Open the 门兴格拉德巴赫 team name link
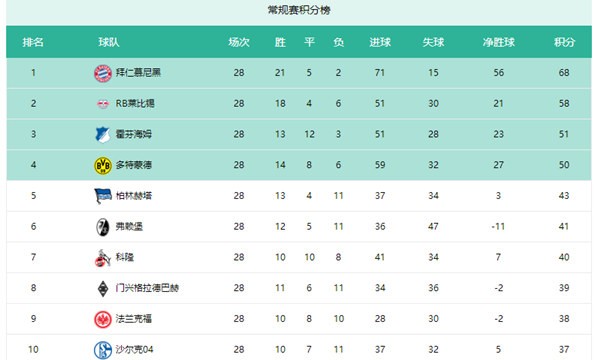The image size is (600, 360). click(x=147, y=288)
